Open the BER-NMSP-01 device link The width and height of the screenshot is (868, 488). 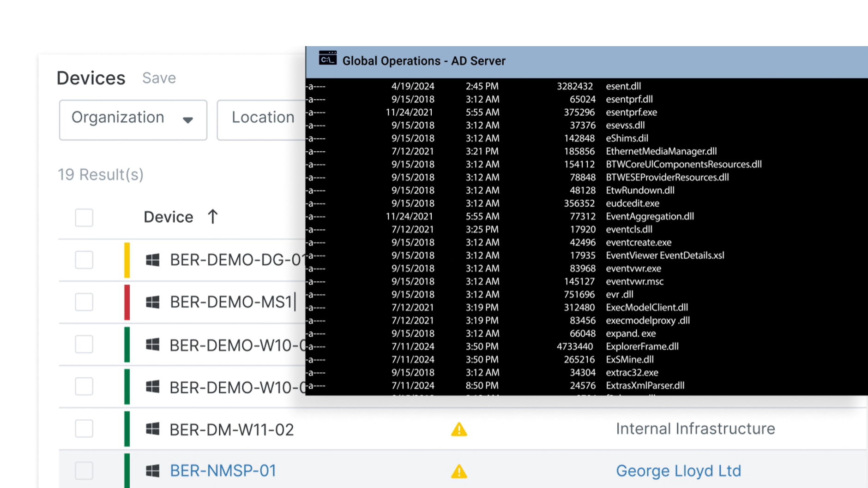pos(223,470)
